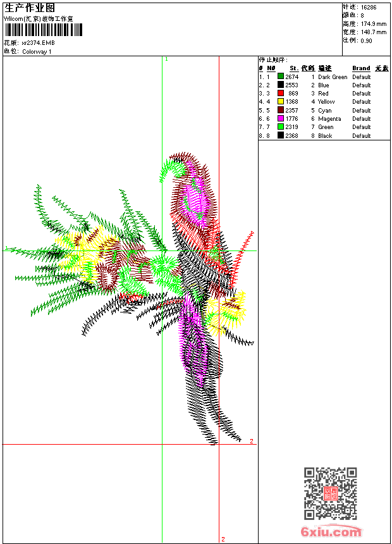Click stitch count 1368 in the Yellow row
Screen dimensions: 392x544
click(291, 102)
